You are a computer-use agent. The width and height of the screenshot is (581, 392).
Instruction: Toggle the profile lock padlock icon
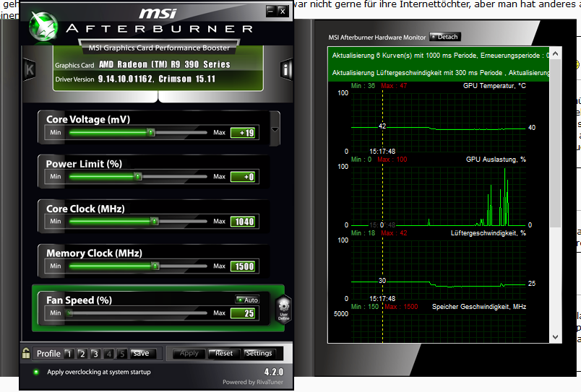click(26, 353)
